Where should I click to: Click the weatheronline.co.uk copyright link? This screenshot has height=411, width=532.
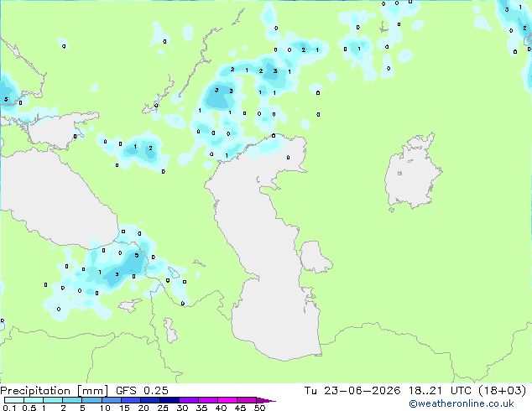[462, 403]
